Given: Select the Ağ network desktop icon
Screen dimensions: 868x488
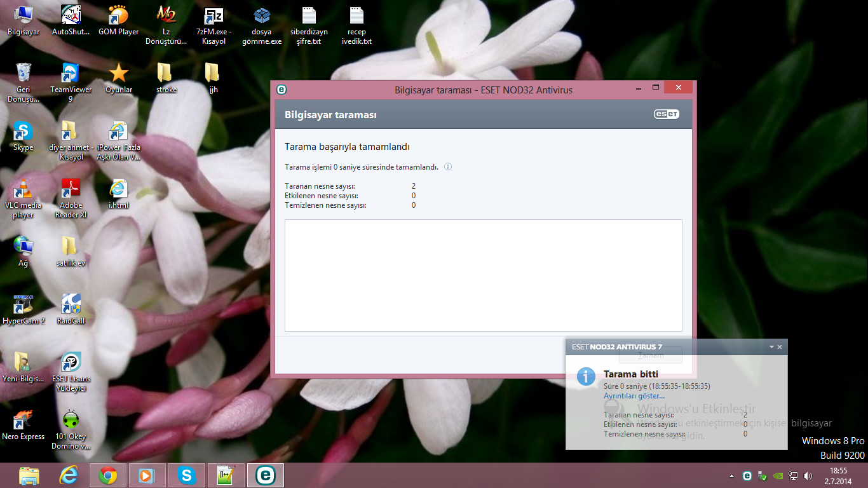Looking at the screenshot, I should [24, 252].
